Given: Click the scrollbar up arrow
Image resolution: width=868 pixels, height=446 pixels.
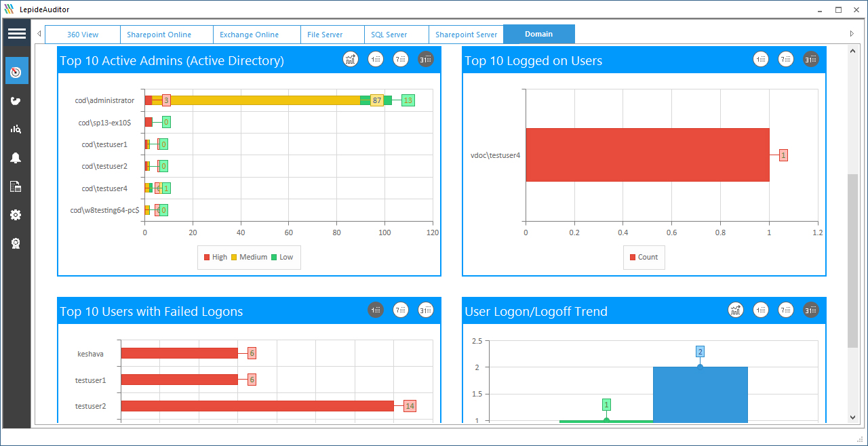Looking at the screenshot, I should click(853, 52).
